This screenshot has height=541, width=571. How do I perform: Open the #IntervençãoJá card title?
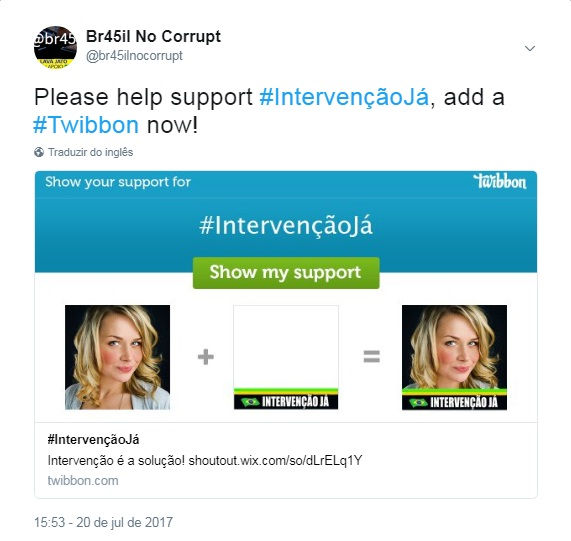pos(93,440)
